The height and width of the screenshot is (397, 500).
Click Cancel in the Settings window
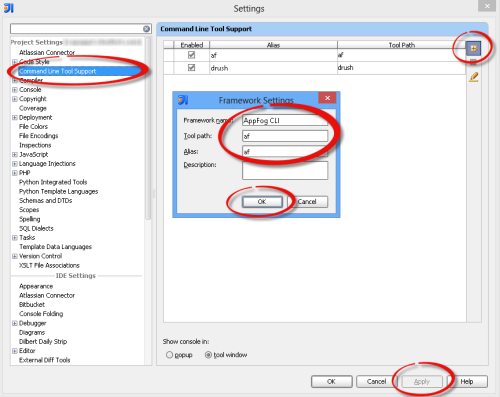(x=377, y=381)
